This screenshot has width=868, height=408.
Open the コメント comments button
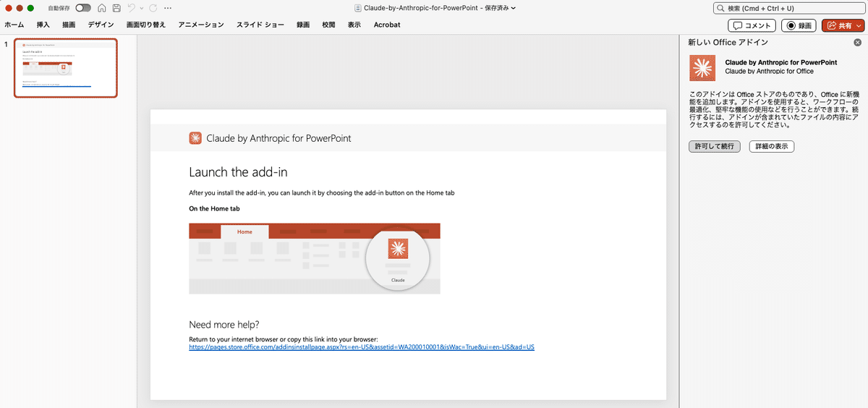tap(752, 25)
